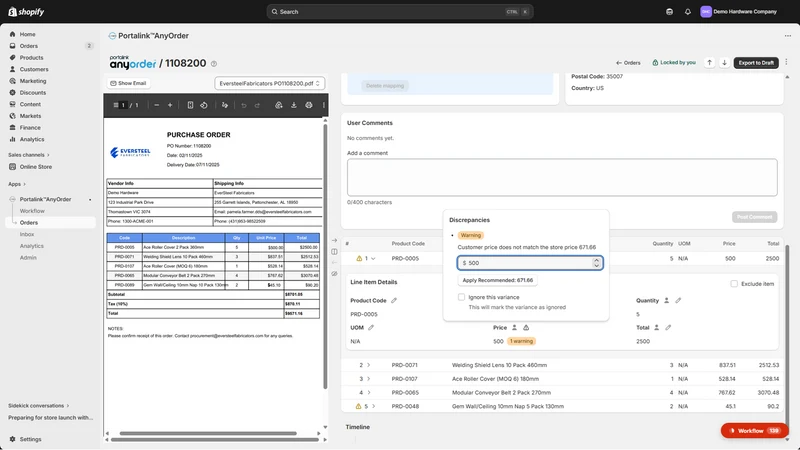The height and width of the screenshot is (450, 800).
Task: Edit Total with pencil icon
Action: click(668, 328)
